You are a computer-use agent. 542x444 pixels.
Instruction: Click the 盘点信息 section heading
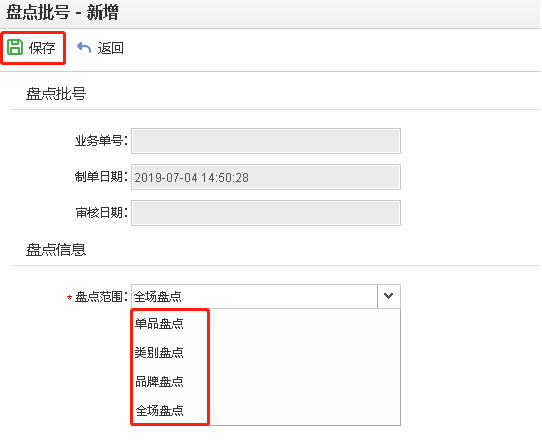56,250
